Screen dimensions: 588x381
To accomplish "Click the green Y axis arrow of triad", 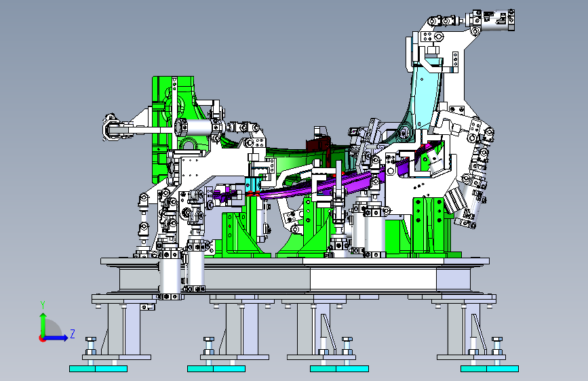I will tap(43, 324).
